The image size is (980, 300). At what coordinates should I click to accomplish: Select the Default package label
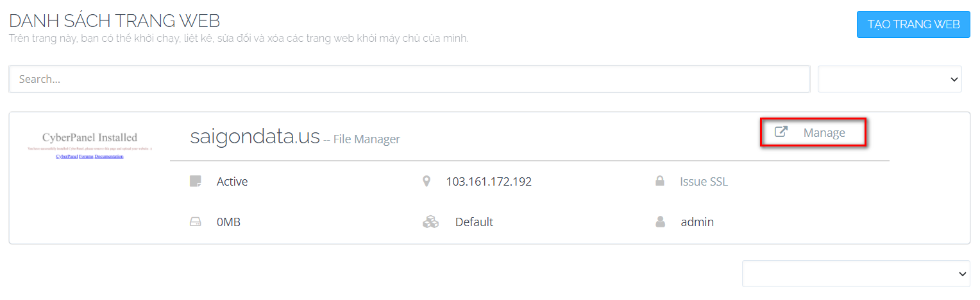[474, 222]
